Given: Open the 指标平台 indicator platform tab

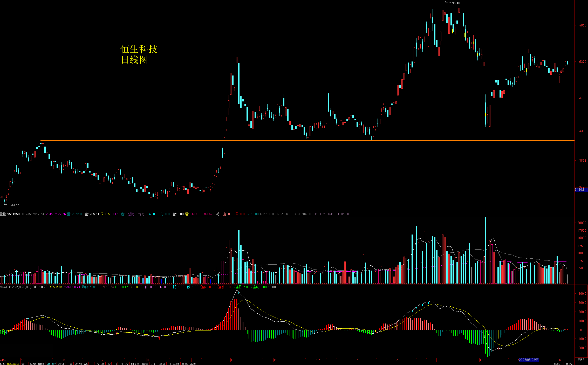Looking at the screenshot, I should point(13,364).
